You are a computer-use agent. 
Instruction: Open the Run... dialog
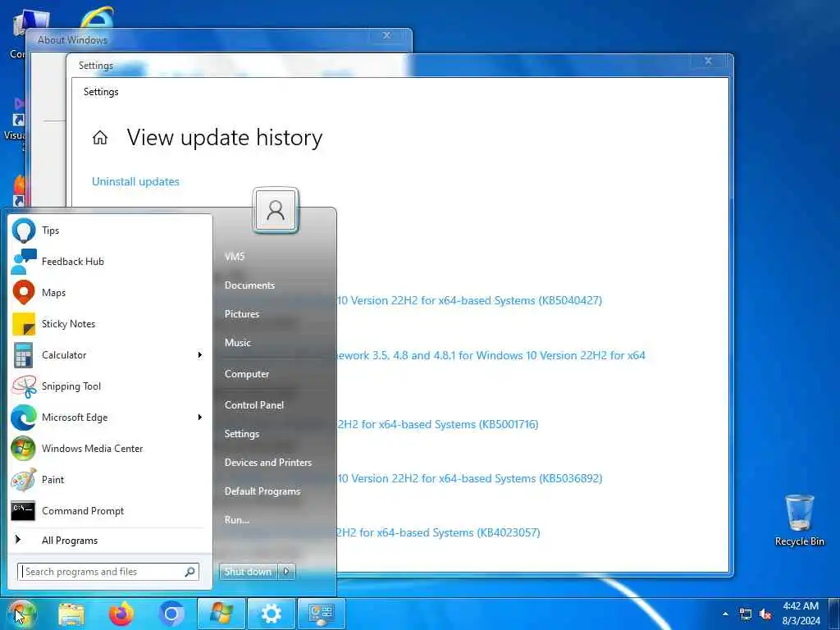pos(237,519)
